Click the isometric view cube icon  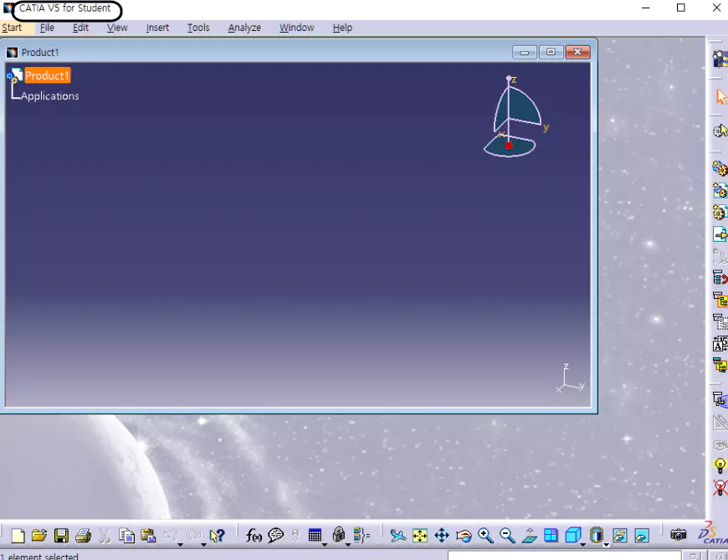tap(573, 535)
